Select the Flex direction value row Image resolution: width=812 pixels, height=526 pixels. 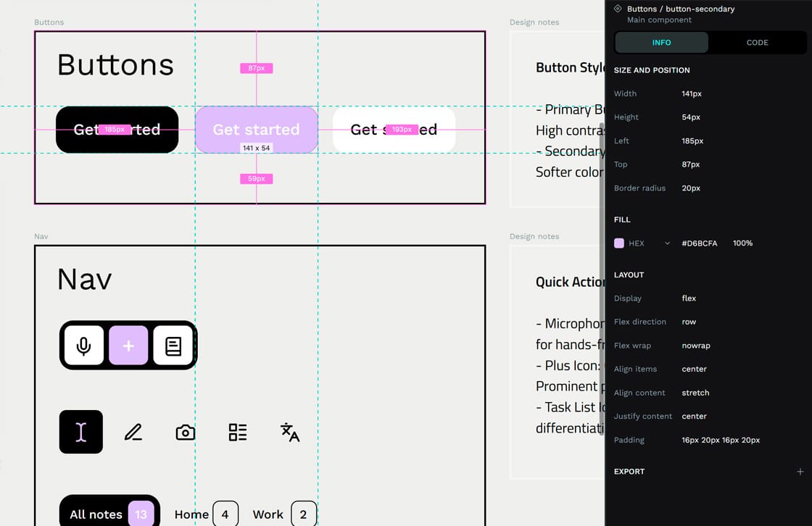tap(689, 322)
